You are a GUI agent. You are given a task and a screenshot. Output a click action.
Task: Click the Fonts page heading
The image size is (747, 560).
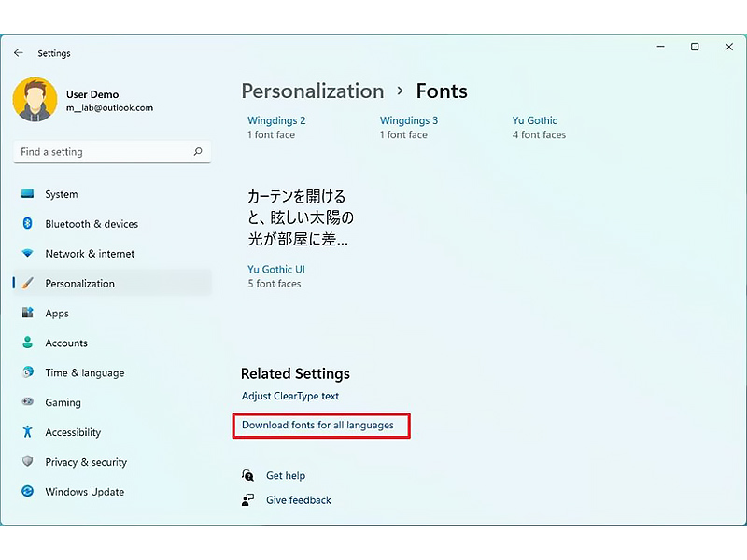click(x=442, y=91)
